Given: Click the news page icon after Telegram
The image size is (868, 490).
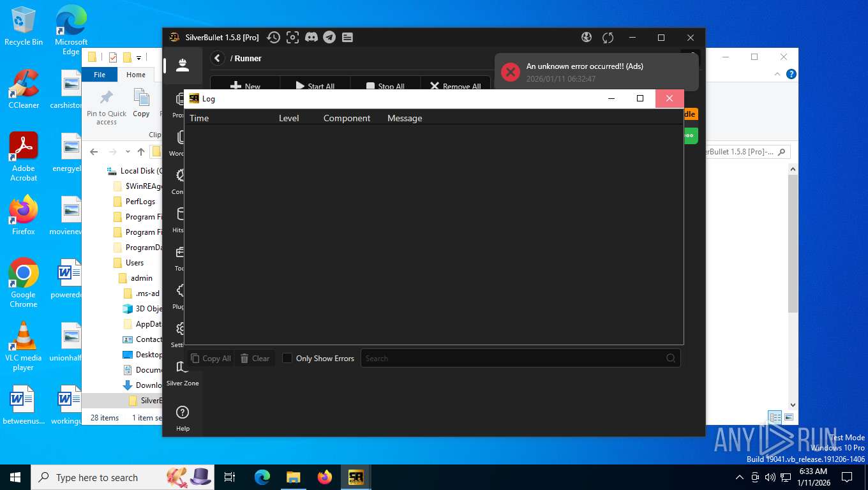Looking at the screenshot, I should tap(347, 38).
